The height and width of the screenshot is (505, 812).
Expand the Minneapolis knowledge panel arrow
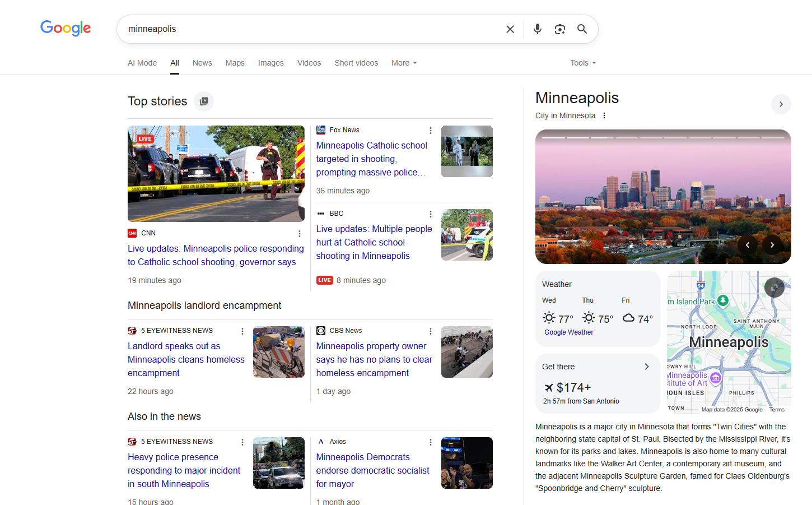781,104
